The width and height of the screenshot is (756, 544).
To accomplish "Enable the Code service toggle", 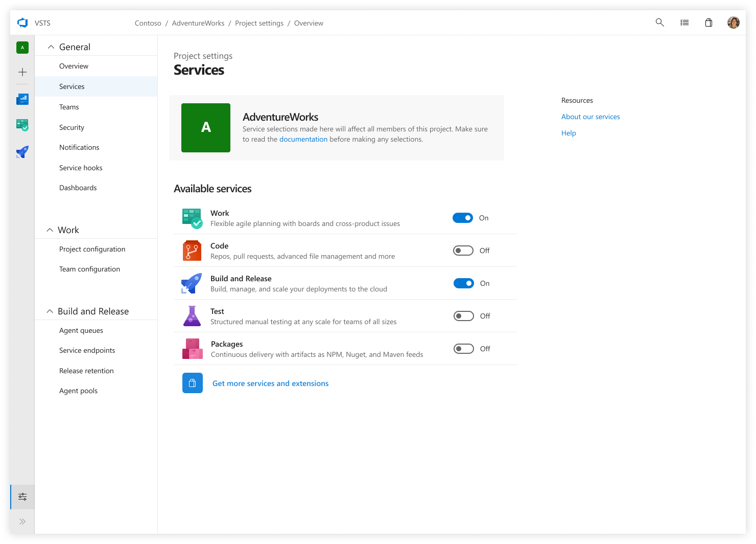I will (x=463, y=251).
